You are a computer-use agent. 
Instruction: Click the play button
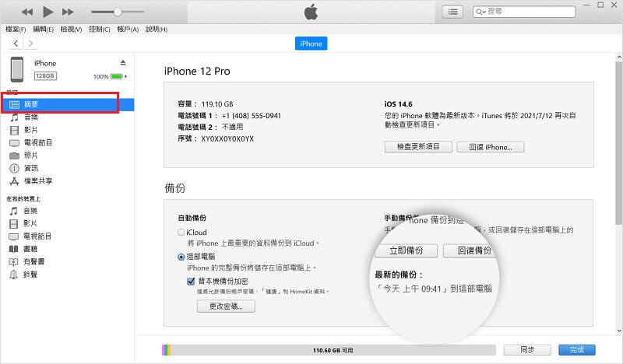(48, 12)
